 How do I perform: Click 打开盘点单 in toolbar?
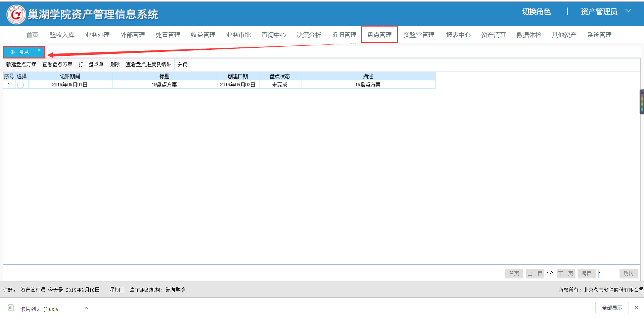(91, 64)
